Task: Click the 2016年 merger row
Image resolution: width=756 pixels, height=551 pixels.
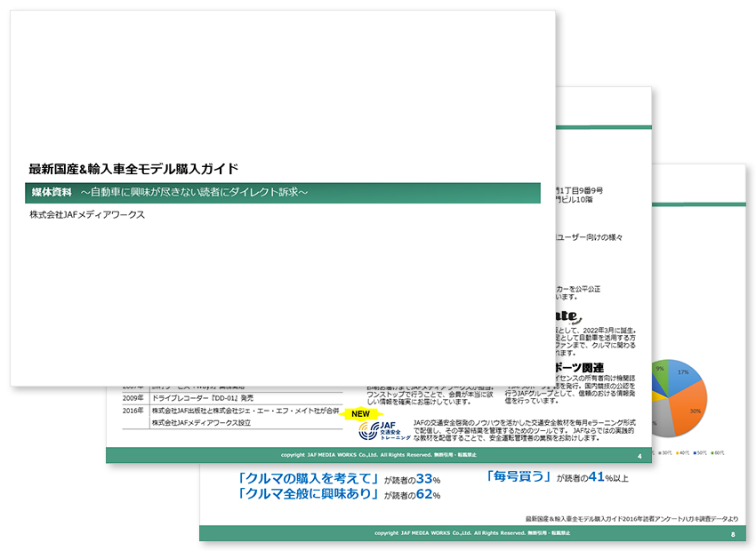Action: [232, 411]
